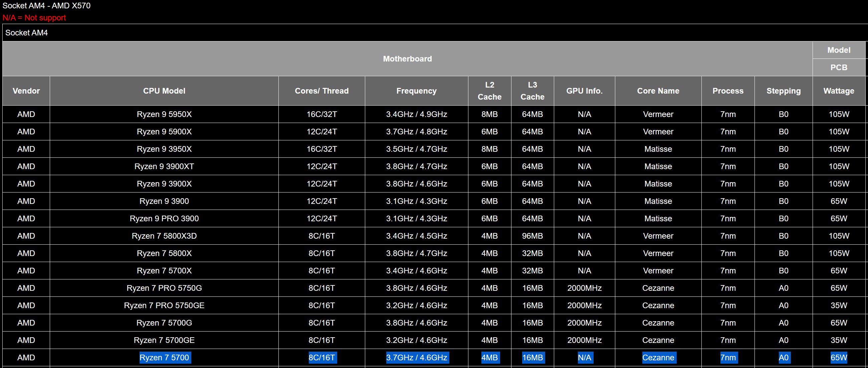Click the L2 Cache column header
Screen dimensions: 868x368
coord(490,91)
